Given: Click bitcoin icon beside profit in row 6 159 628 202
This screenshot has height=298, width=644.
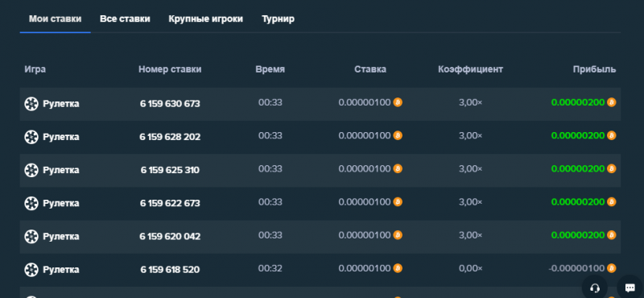Looking at the screenshot, I should point(612,135).
